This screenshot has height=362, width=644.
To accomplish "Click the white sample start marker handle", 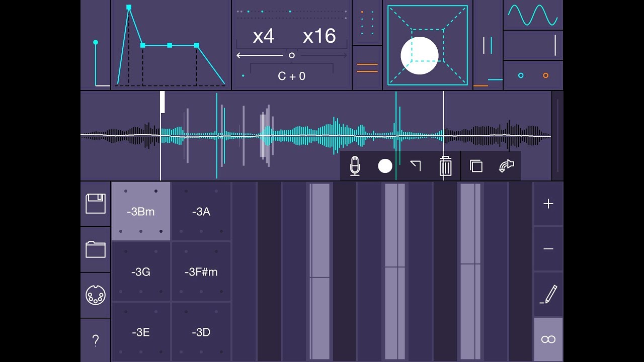I will coord(163,102).
